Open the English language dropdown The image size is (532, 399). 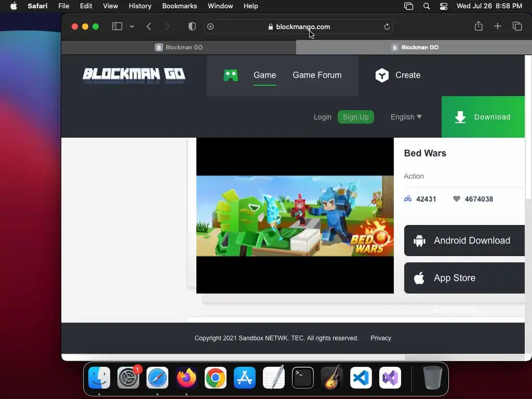point(406,117)
